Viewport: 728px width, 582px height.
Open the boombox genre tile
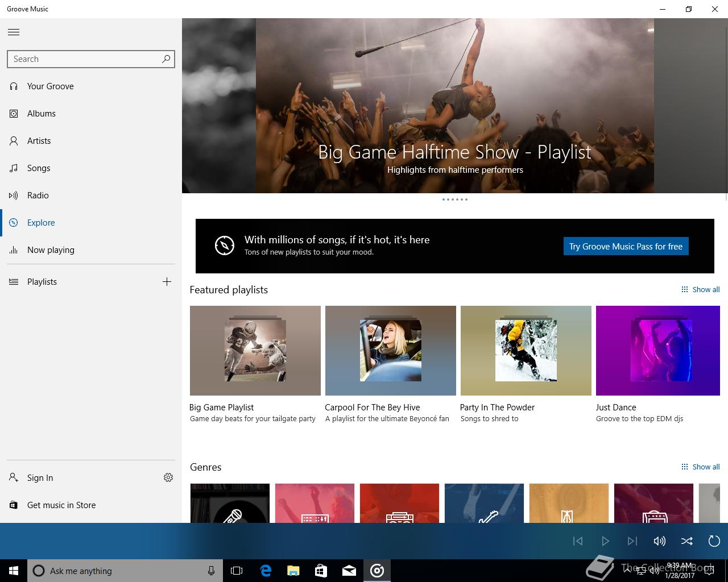coord(399,503)
